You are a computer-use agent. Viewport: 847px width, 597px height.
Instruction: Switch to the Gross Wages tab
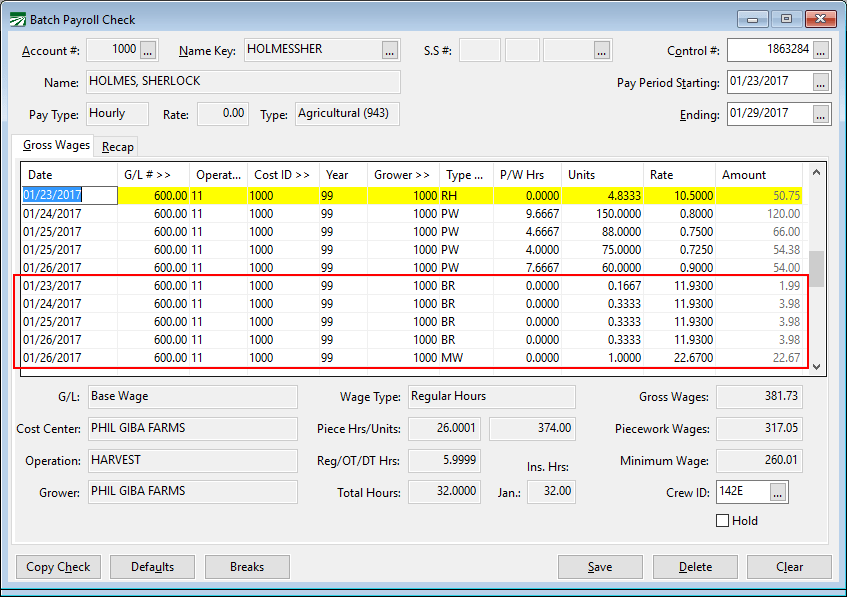coord(56,145)
